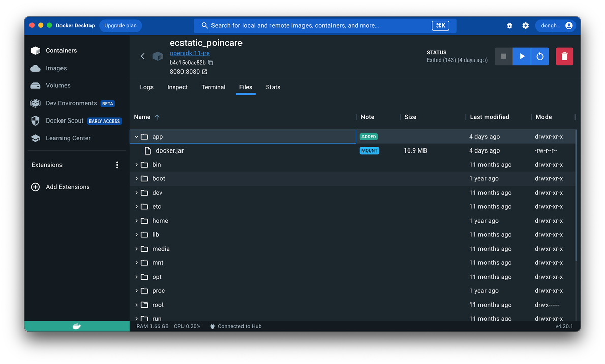
Task: Switch to the Logs tab
Action: [146, 87]
